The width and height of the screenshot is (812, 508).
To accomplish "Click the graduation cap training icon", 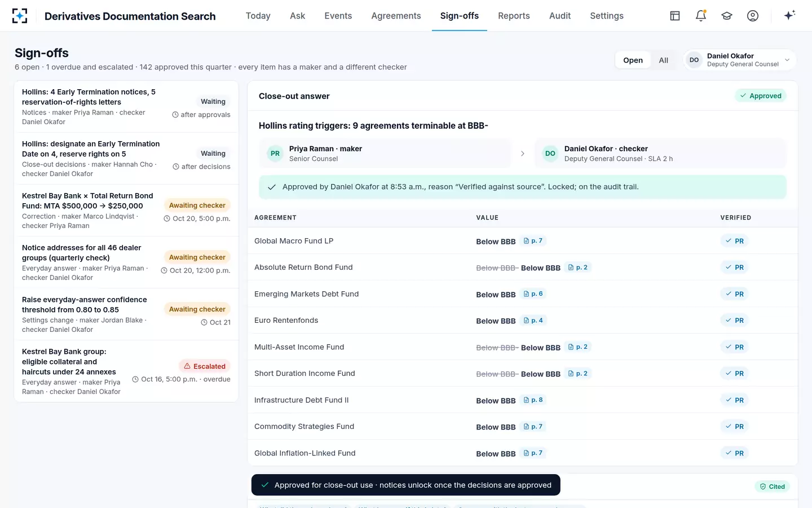I will pyautogui.click(x=727, y=16).
